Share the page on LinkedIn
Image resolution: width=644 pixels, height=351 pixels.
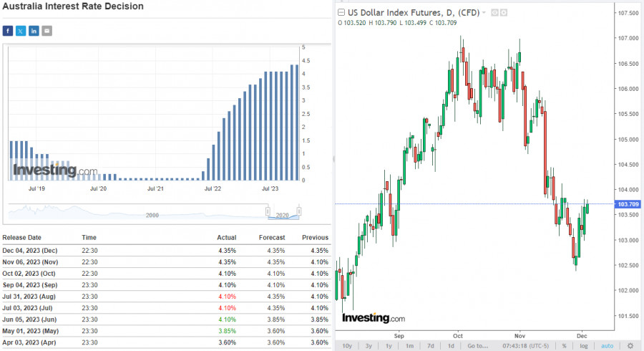tap(34, 31)
